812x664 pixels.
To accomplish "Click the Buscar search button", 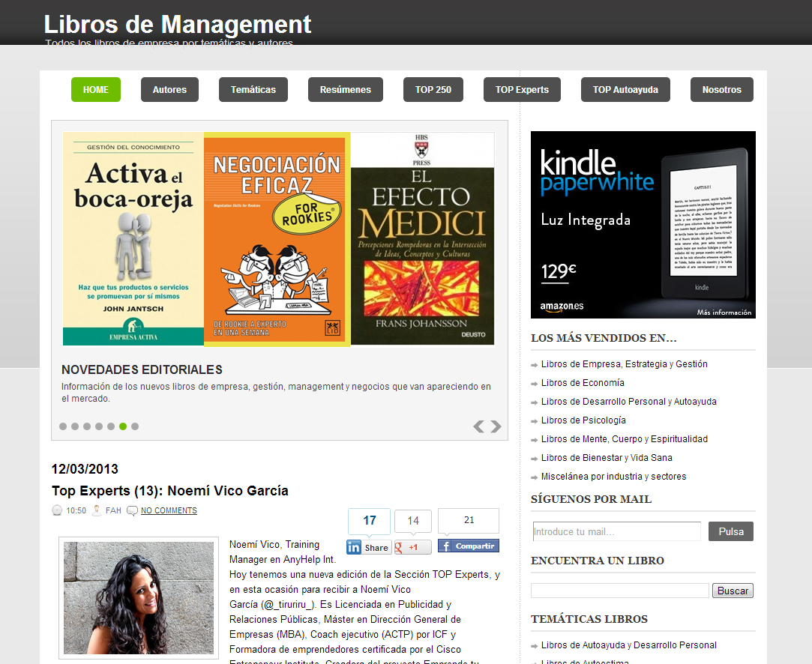I will point(732,591).
